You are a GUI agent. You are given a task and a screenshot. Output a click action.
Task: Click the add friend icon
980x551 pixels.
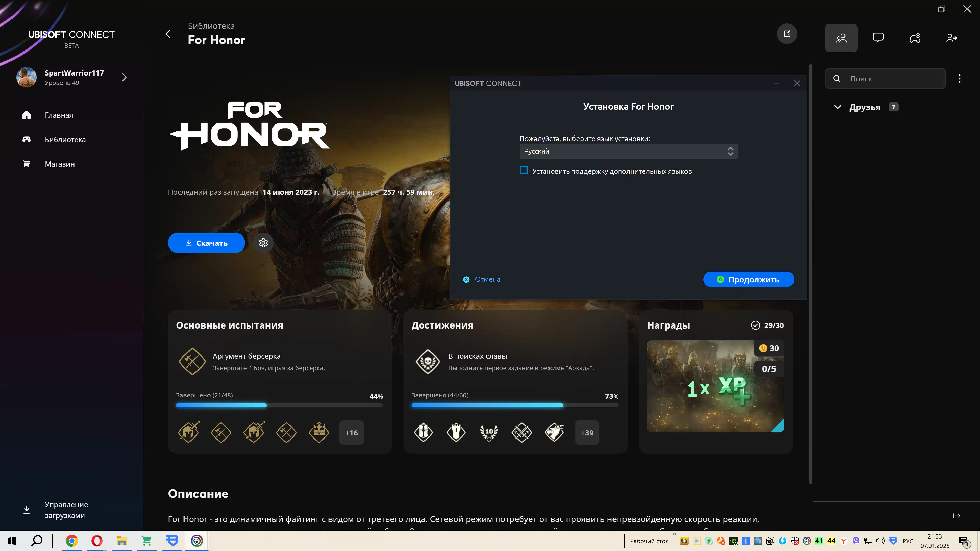(x=951, y=38)
